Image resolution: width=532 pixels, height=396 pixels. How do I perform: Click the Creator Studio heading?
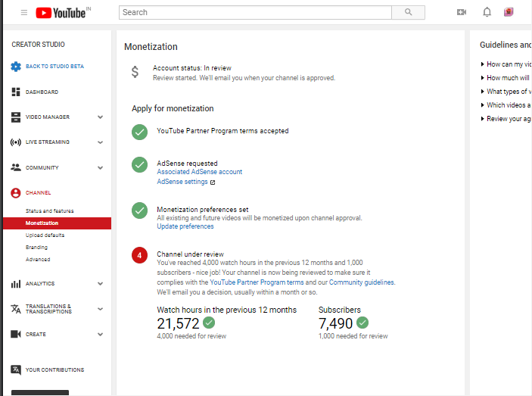(x=38, y=45)
